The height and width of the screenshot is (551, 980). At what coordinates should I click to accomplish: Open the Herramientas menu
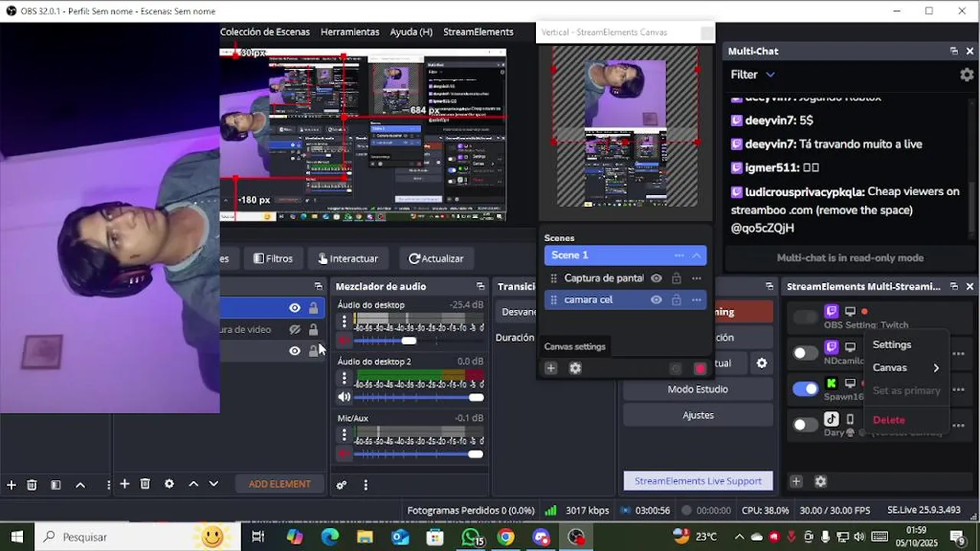coord(350,32)
